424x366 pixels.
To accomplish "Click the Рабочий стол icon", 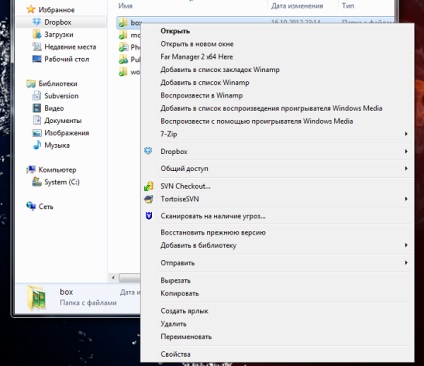I will 36,59.
